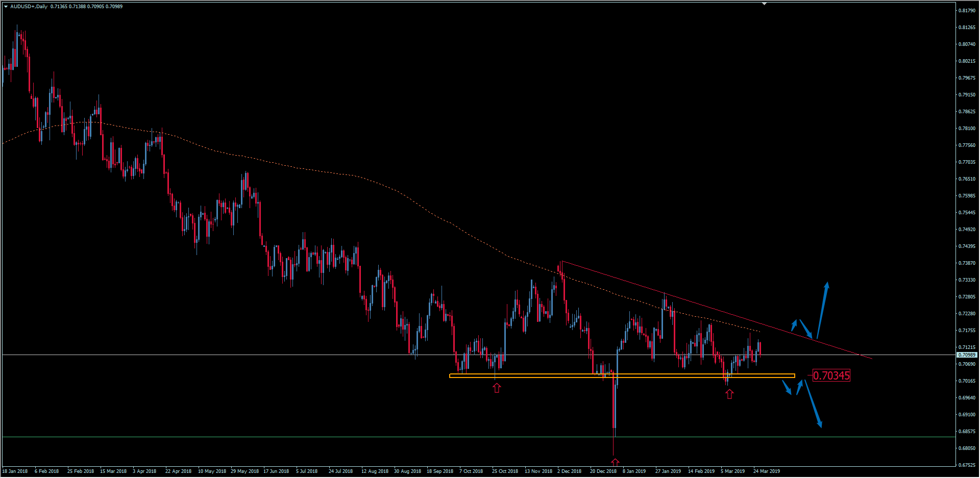Select the short blue down arrow touching the red trendline

[805, 329]
